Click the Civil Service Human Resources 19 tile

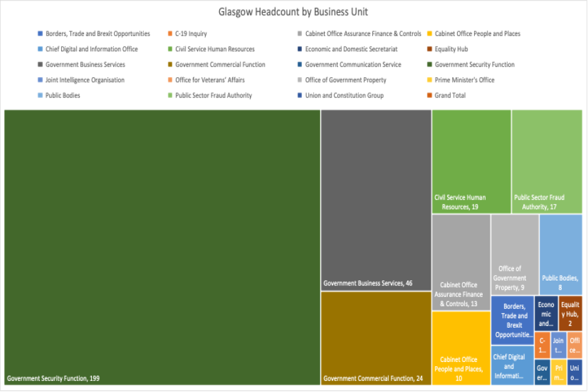[x=471, y=162]
